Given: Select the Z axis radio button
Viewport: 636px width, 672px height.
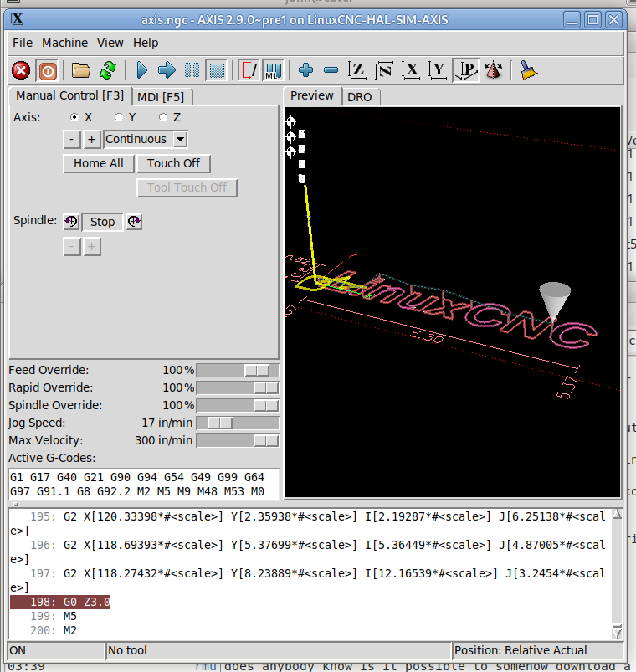Looking at the screenshot, I should [x=163, y=117].
